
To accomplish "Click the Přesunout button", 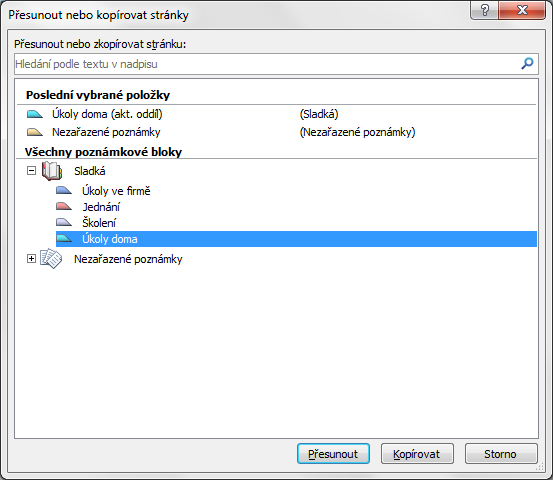I will 333,454.
